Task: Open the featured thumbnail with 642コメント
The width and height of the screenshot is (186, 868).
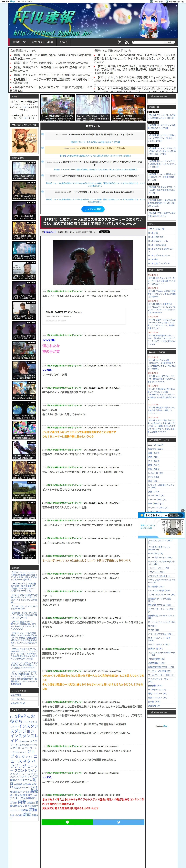Action: click(x=93, y=107)
